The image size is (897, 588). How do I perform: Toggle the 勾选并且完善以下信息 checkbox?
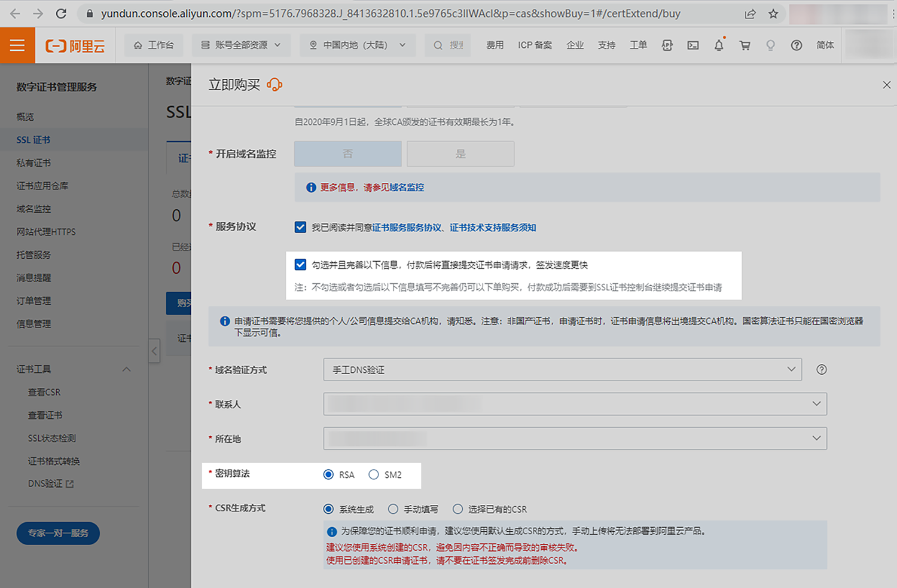pos(300,265)
